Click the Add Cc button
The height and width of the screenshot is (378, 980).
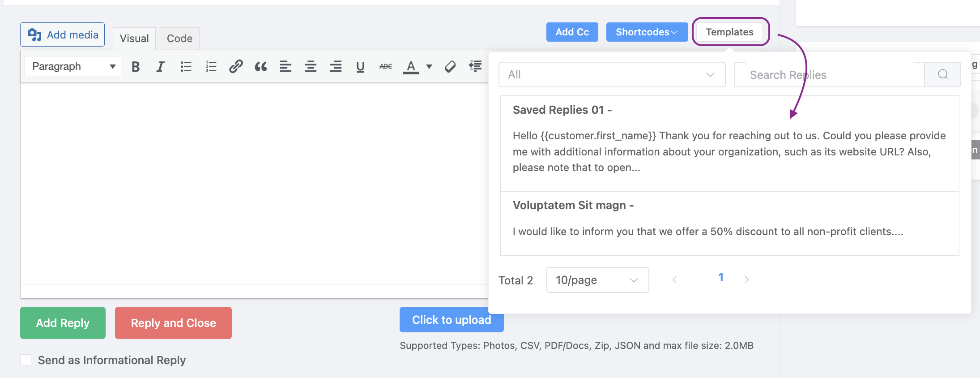572,32
